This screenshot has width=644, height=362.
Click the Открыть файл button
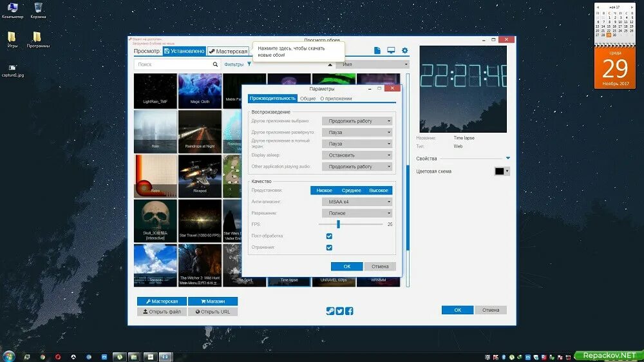point(162,312)
